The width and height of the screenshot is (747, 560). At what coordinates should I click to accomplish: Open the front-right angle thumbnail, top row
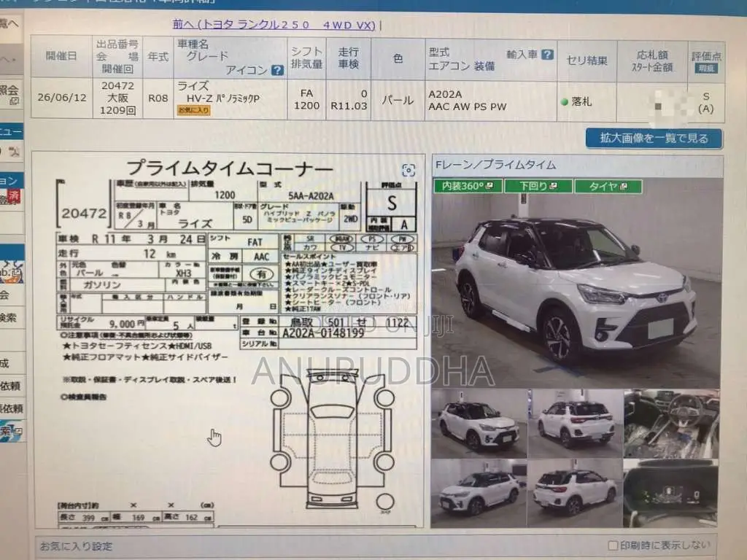pyautogui.click(x=575, y=424)
